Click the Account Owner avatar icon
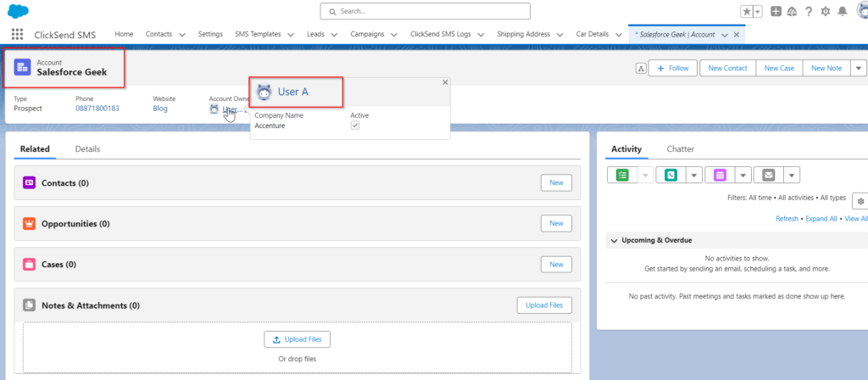The width and height of the screenshot is (868, 380). (214, 109)
